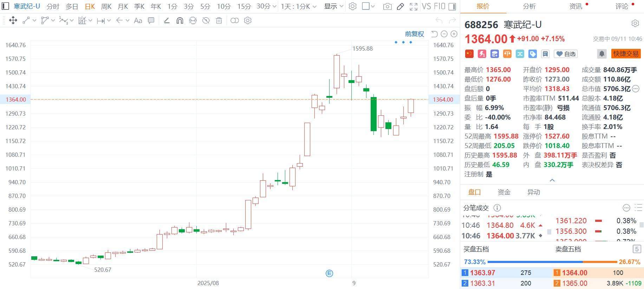
Task: Add stock to watchlist via 自选
Action: pos(566,54)
